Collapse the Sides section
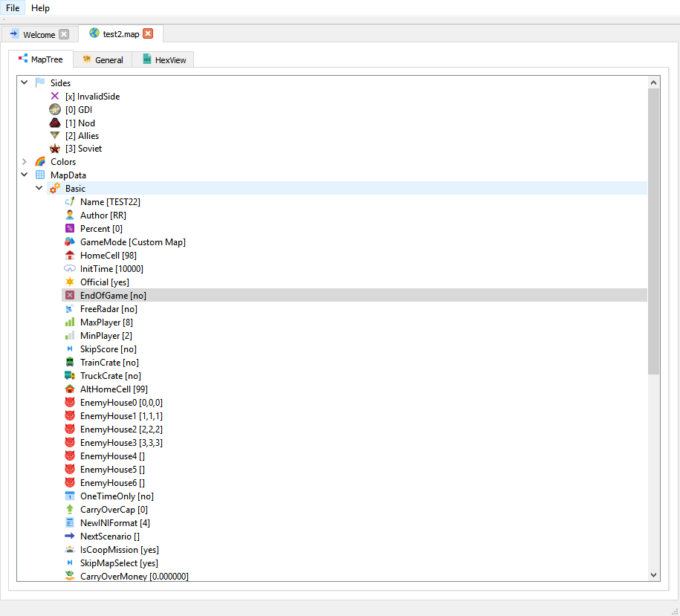The height and width of the screenshot is (616, 680). click(x=25, y=82)
